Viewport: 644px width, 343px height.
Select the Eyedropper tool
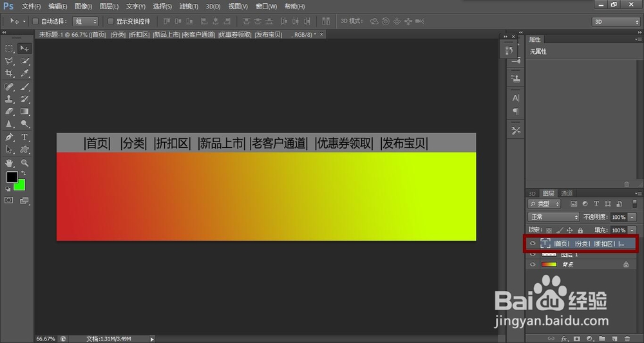click(x=24, y=73)
